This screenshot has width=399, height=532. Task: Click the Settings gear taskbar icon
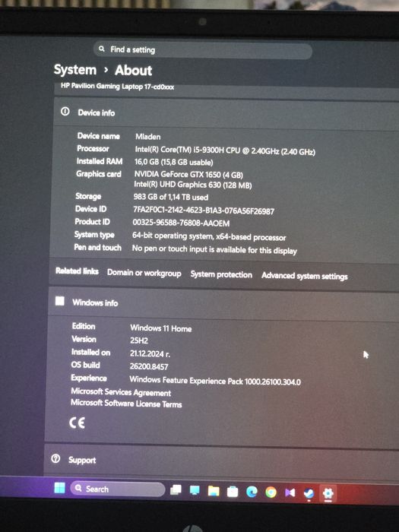328,493
